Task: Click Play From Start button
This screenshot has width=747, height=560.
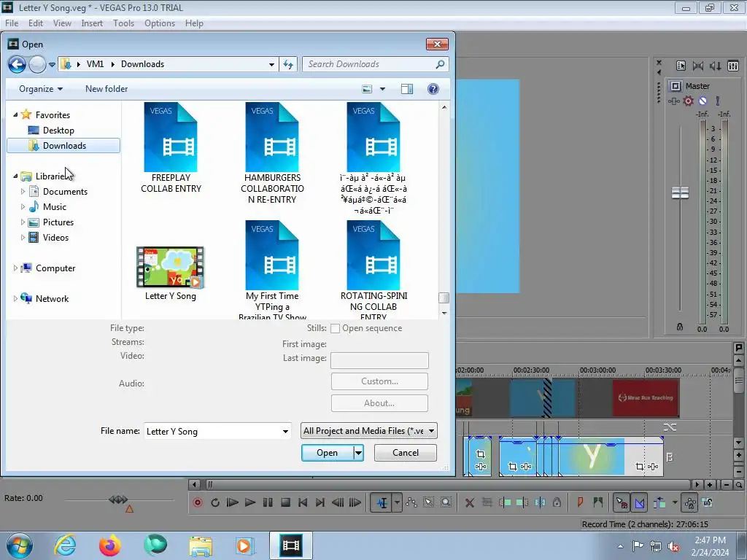Action: [x=233, y=502]
